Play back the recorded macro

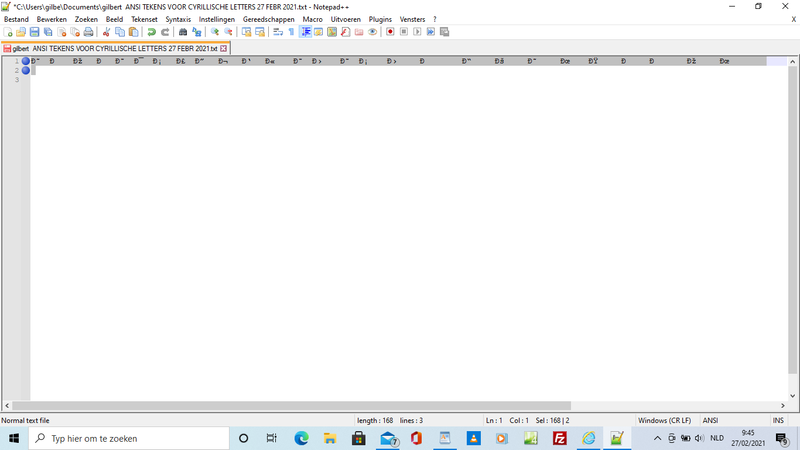(x=417, y=32)
